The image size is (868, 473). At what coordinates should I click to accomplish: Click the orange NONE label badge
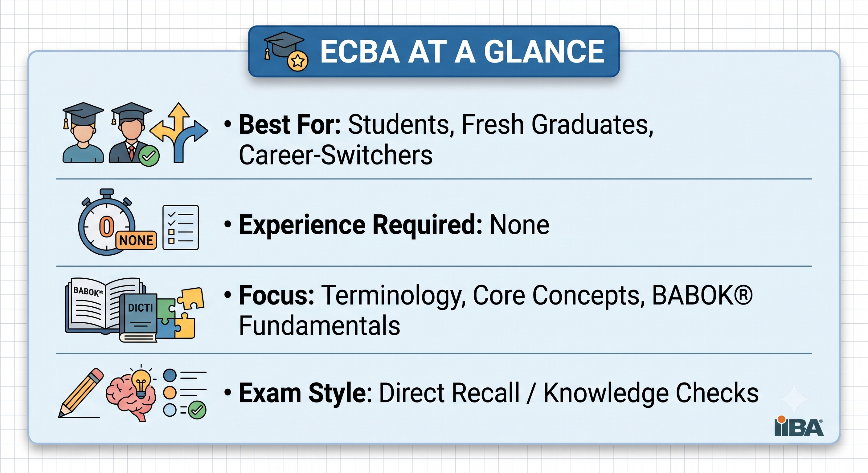click(136, 241)
